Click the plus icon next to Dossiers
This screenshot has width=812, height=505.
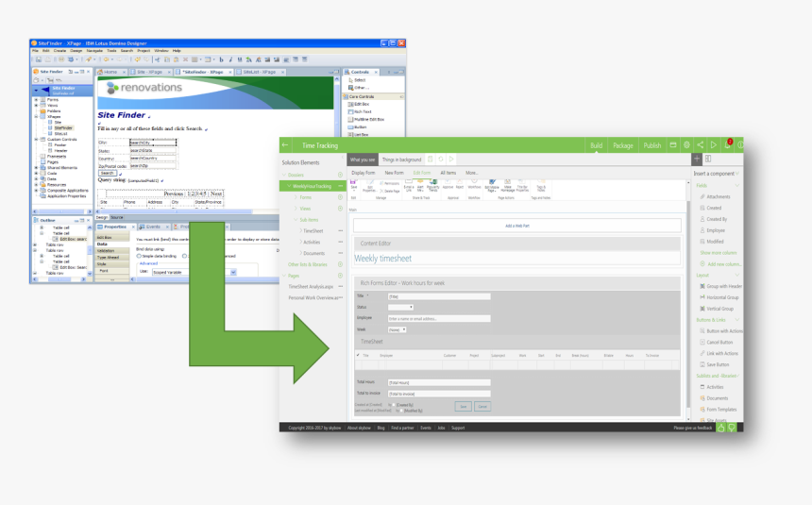click(x=340, y=175)
